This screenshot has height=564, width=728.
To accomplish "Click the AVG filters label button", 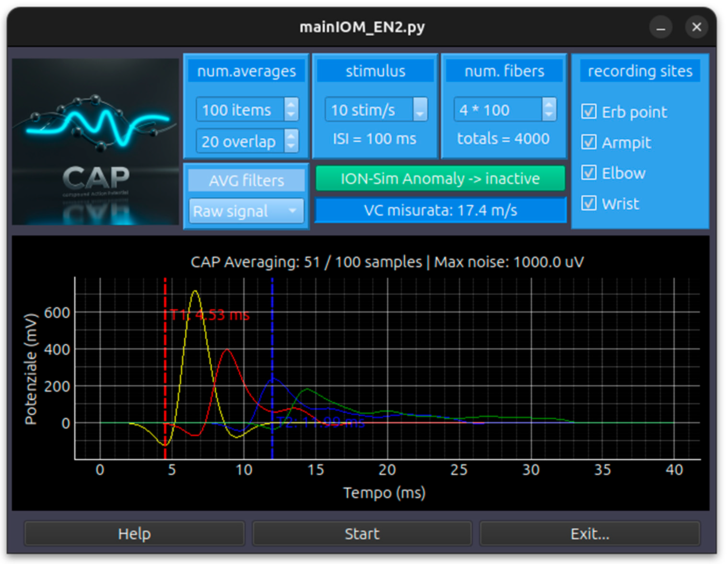I will [246, 180].
